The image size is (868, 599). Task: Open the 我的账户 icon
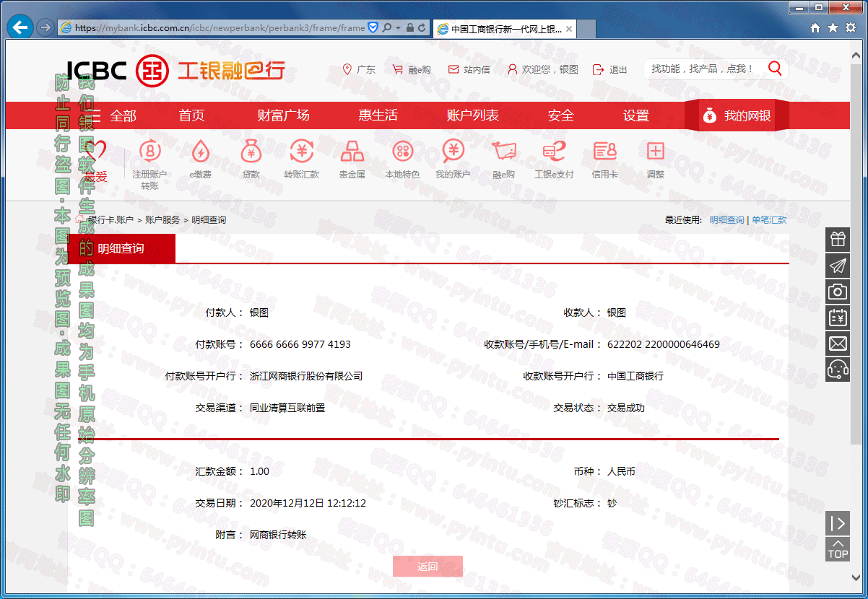coord(453,159)
